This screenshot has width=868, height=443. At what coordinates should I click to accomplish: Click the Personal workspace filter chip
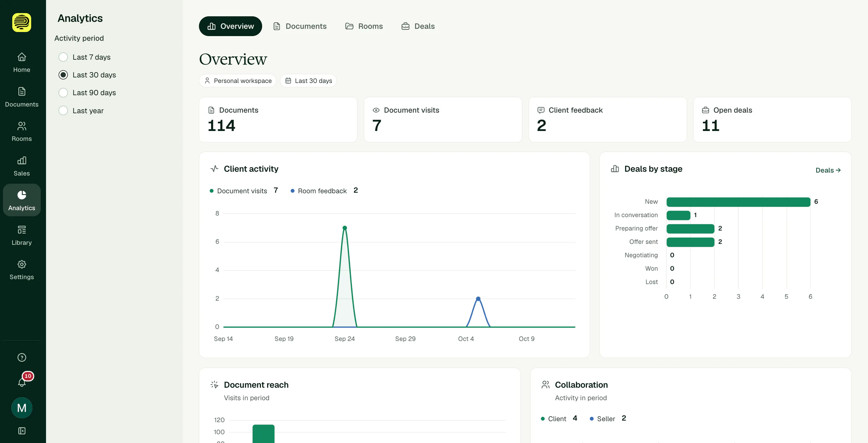[x=238, y=81]
